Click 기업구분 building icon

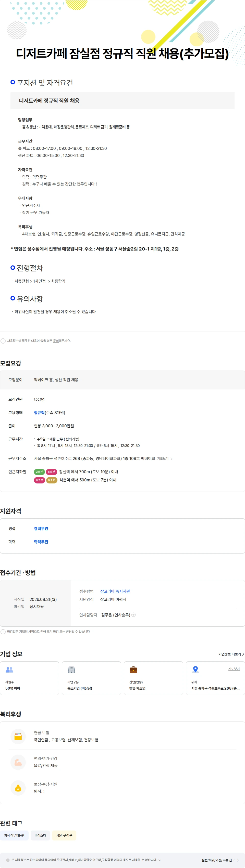(71, 670)
